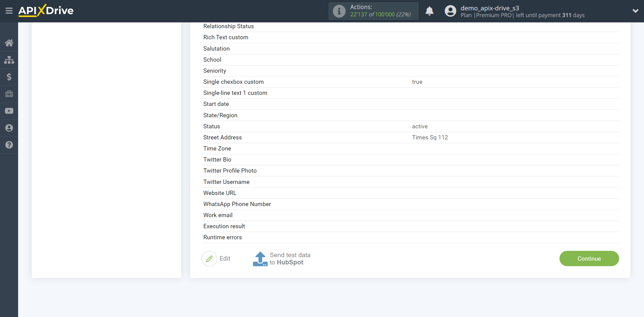
Task: Select the State/Region row
Action: (x=410, y=115)
